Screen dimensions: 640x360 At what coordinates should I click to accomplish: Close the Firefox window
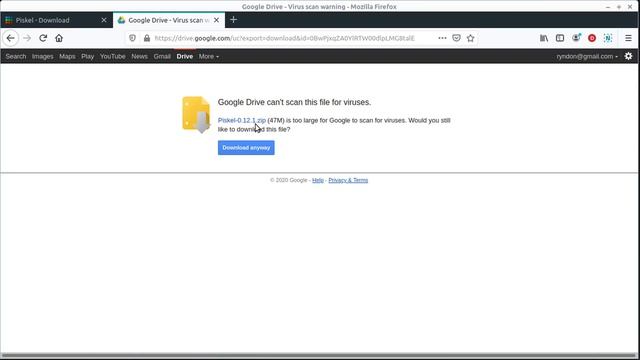click(x=630, y=7)
